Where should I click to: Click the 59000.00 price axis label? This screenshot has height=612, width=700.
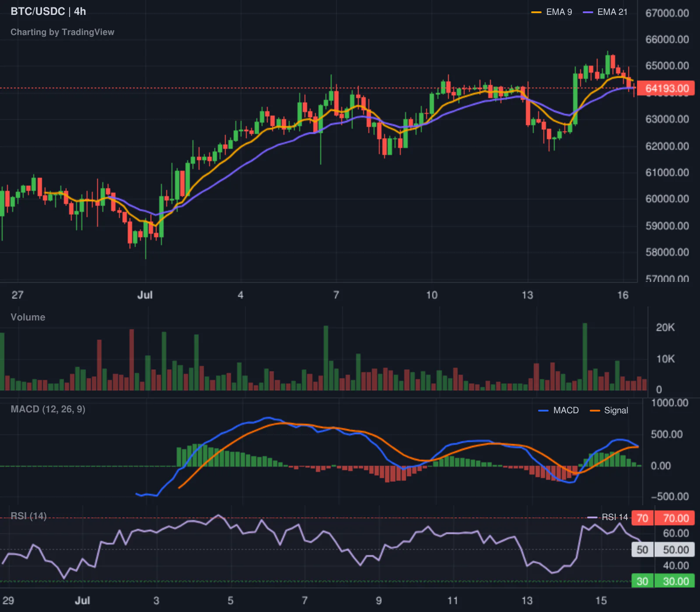coord(667,226)
